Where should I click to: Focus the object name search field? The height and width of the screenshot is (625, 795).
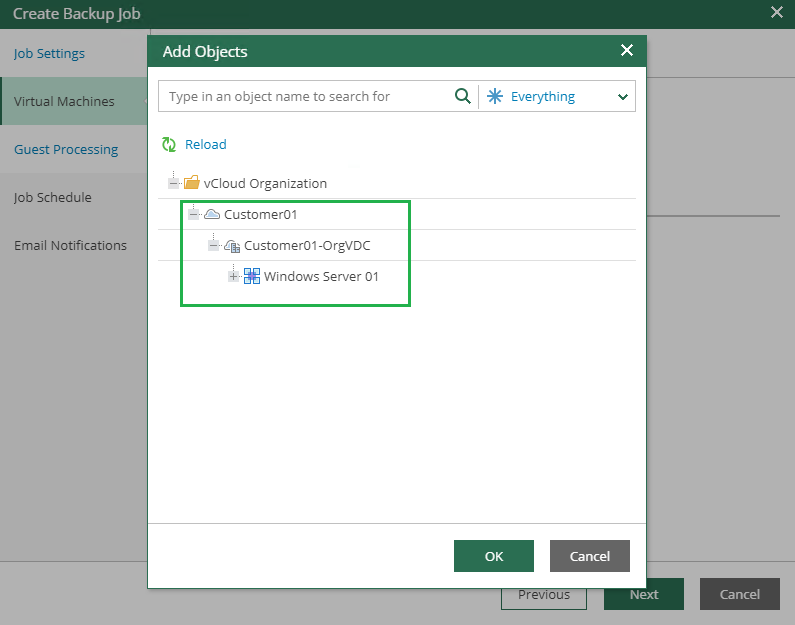(x=305, y=96)
